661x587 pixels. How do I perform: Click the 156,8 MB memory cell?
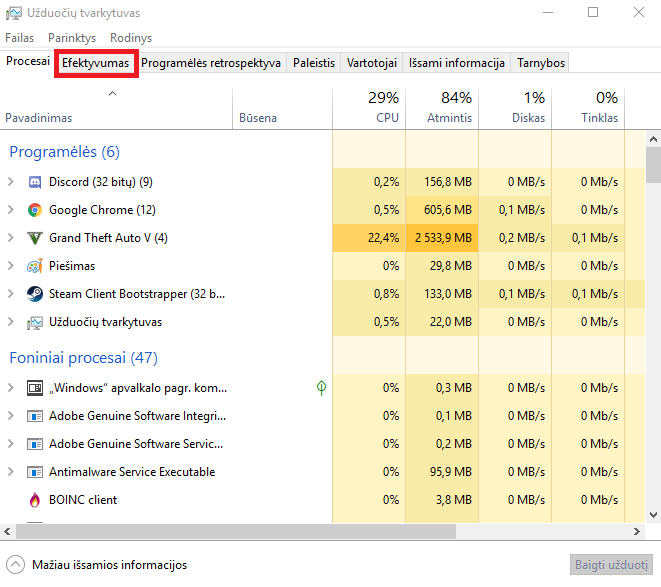coord(442,182)
